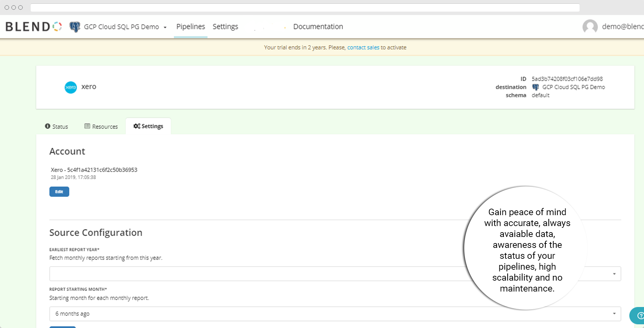Click the Blendo logo
Viewport: 644px width, 328px height.
[32, 27]
